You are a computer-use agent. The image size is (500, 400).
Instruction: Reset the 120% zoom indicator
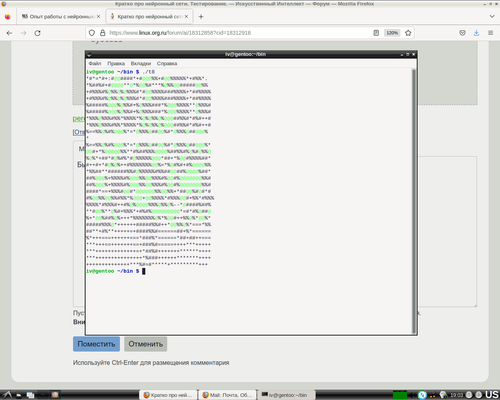pos(392,33)
